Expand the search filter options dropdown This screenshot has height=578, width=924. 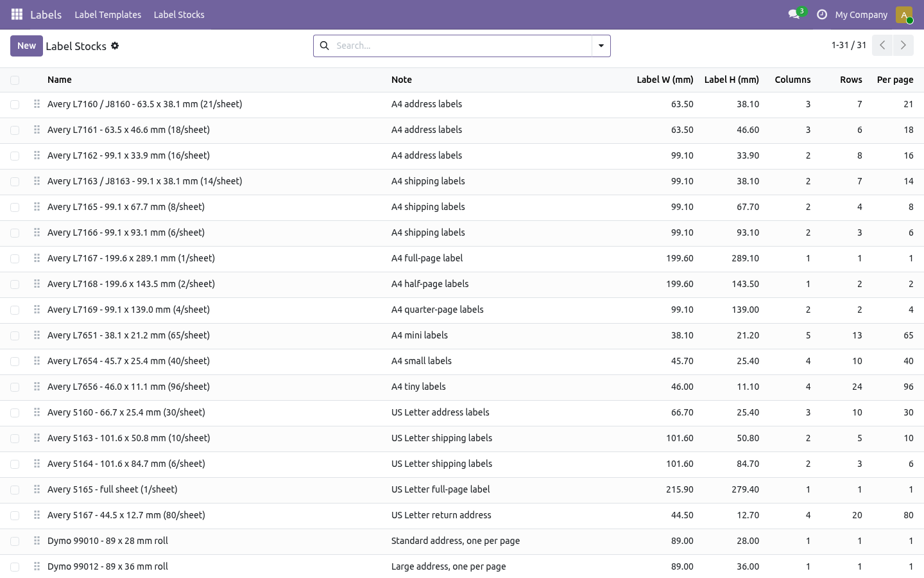pos(601,46)
